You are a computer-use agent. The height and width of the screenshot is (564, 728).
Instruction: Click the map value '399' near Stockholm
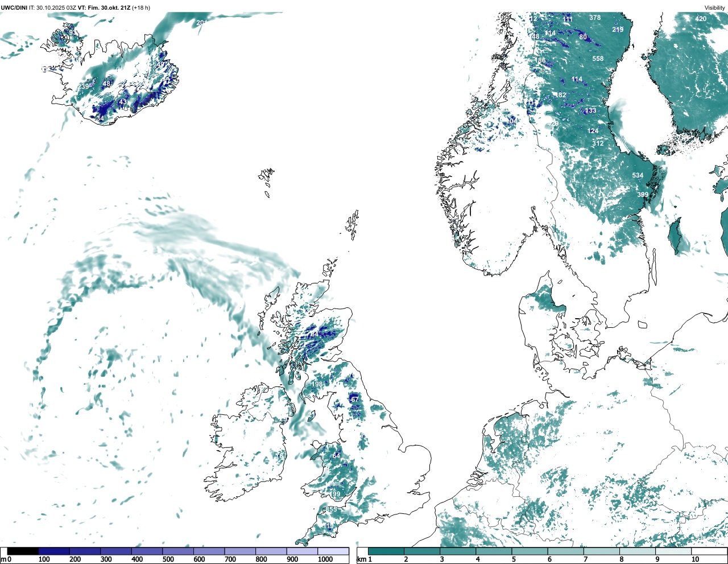pyautogui.click(x=643, y=195)
